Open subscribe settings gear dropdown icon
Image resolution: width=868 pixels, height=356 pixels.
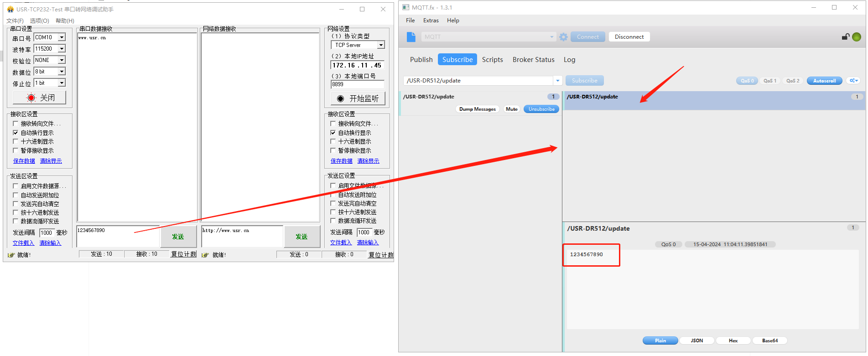tap(853, 81)
